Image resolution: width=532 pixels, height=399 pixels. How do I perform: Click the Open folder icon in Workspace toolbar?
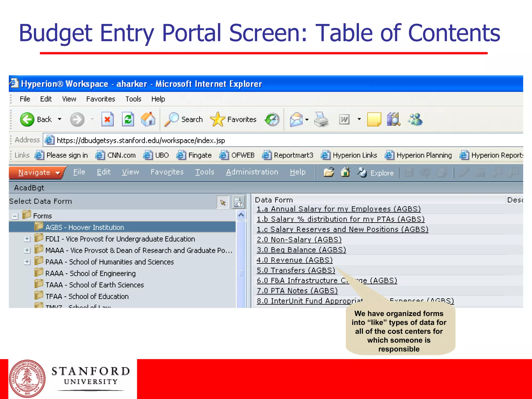point(329,172)
